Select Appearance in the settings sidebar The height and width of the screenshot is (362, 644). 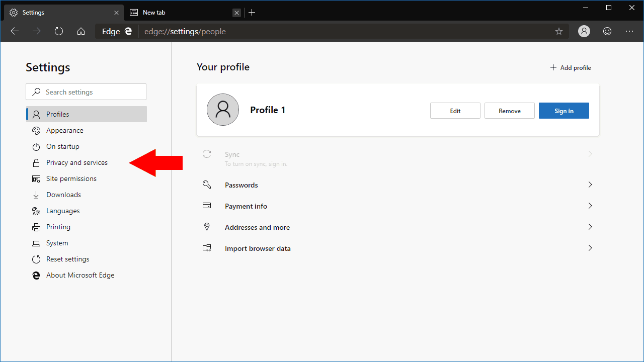[x=65, y=130]
